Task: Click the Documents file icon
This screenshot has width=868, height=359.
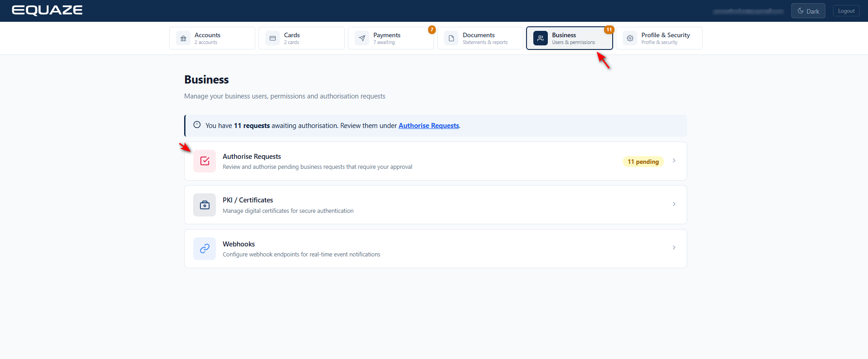Action: pos(451,39)
